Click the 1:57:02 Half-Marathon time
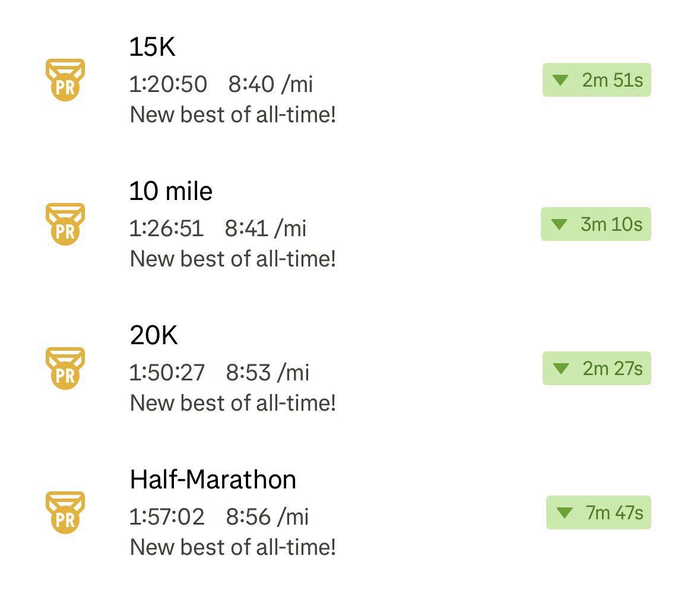The image size is (694, 616). 167,517
